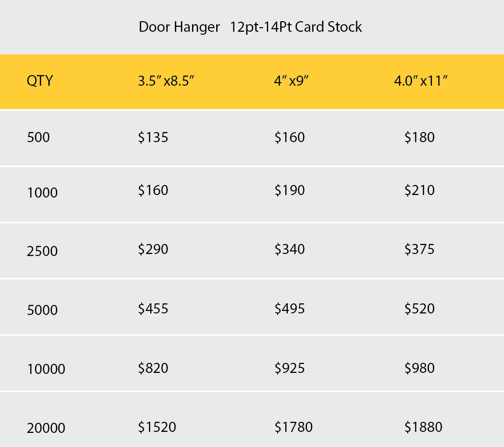Click the 4.0"x11" size header
504x447 pixels.
[421, 81]
